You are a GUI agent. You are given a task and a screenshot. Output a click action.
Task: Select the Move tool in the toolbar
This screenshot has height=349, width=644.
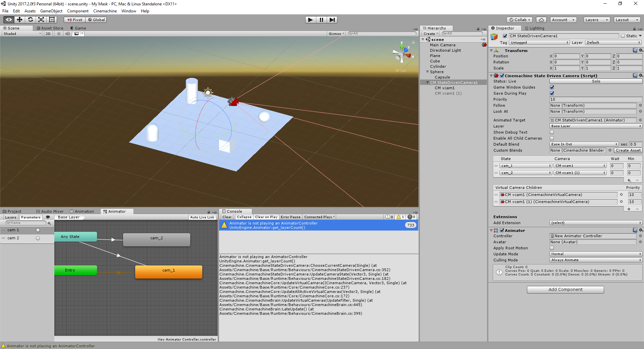19,19
